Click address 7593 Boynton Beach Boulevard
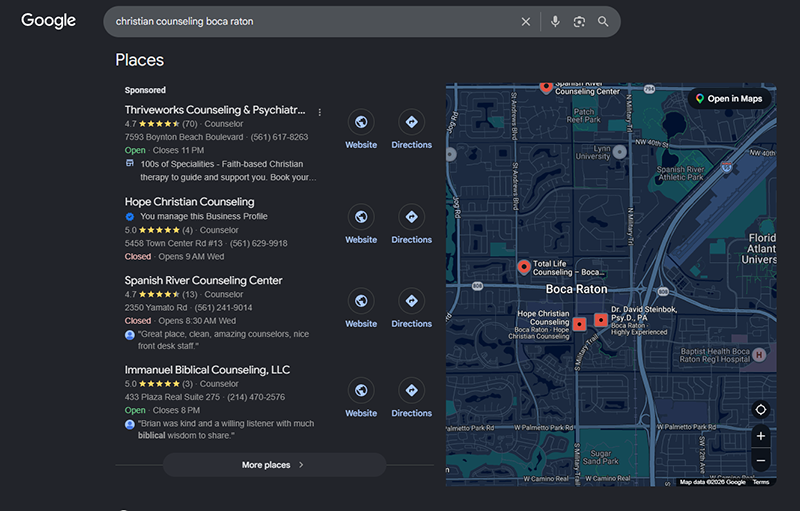The height and width of the screenshot is (511, 800). (184, 137)
